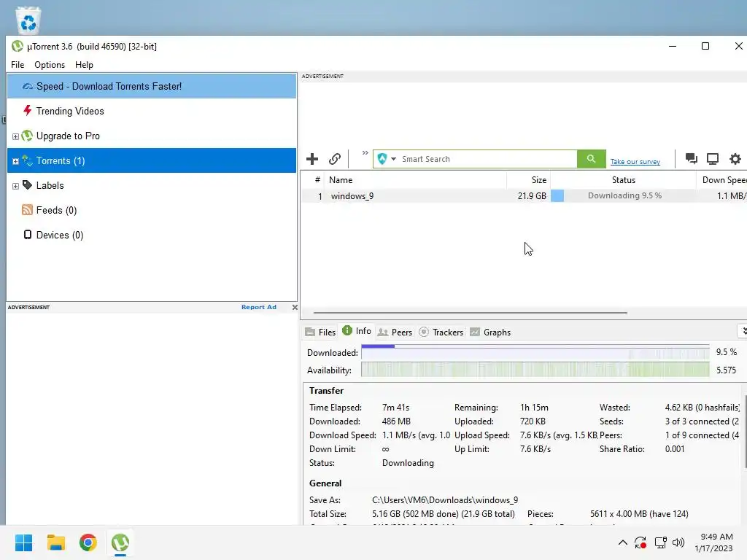
Task: Follow the Take our survey link
Action: (635, 162)
